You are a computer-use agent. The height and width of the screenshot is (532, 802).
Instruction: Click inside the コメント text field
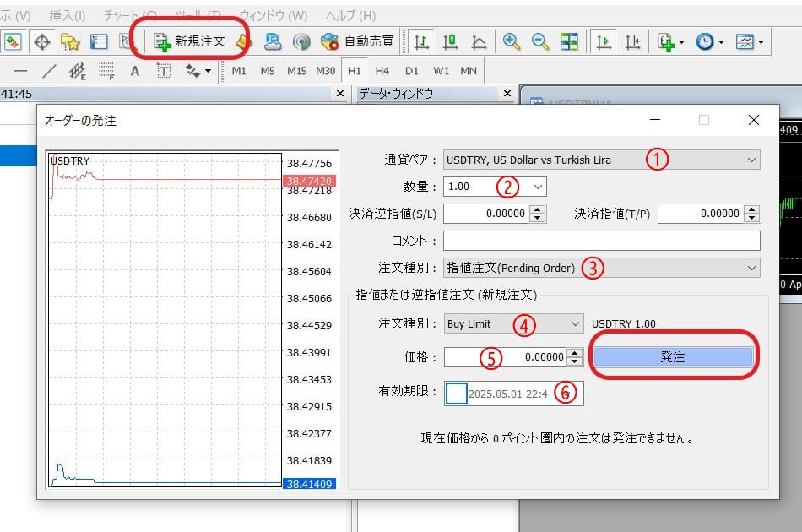click(x=601, y=241)
